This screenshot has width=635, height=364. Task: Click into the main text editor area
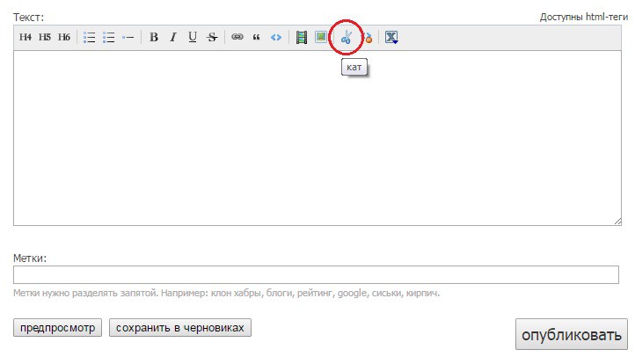pos(317,137)
